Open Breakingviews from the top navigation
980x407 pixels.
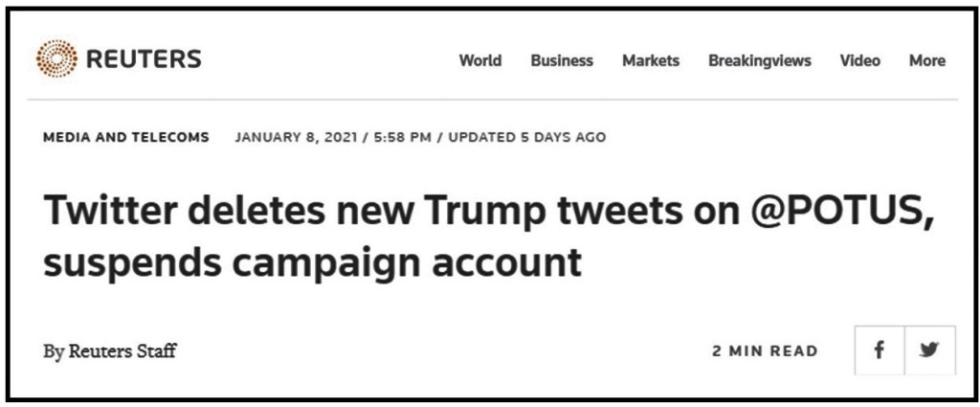760,60
